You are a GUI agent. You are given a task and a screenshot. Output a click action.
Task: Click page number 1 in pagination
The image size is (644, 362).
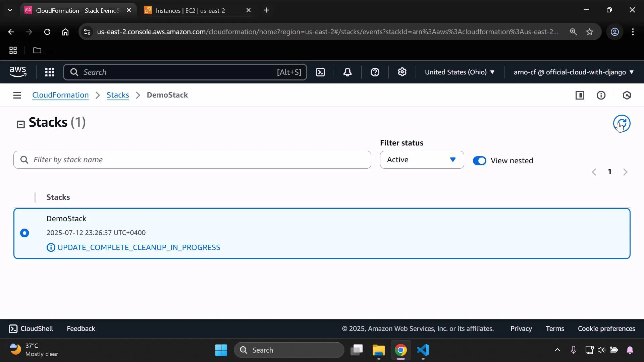click(609, 172)
